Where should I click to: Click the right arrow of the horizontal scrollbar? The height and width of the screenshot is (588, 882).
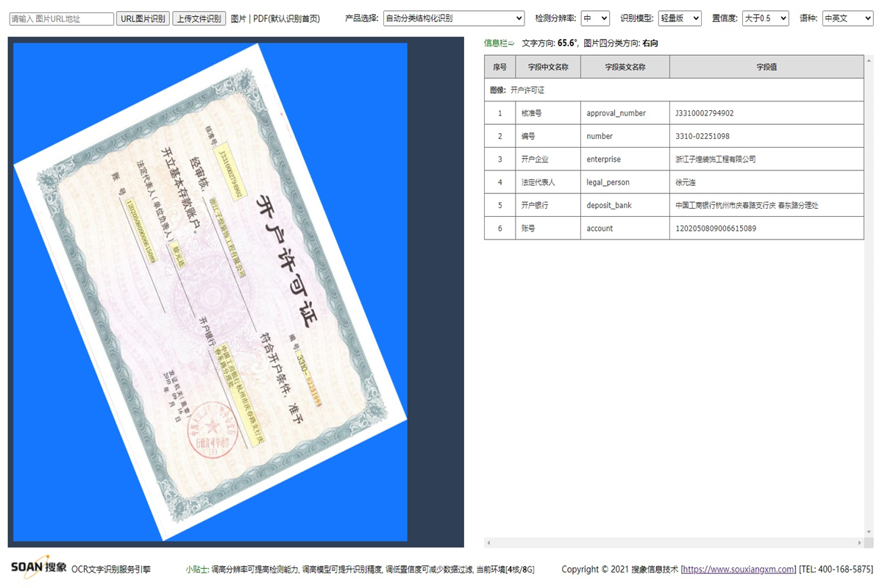859,543
